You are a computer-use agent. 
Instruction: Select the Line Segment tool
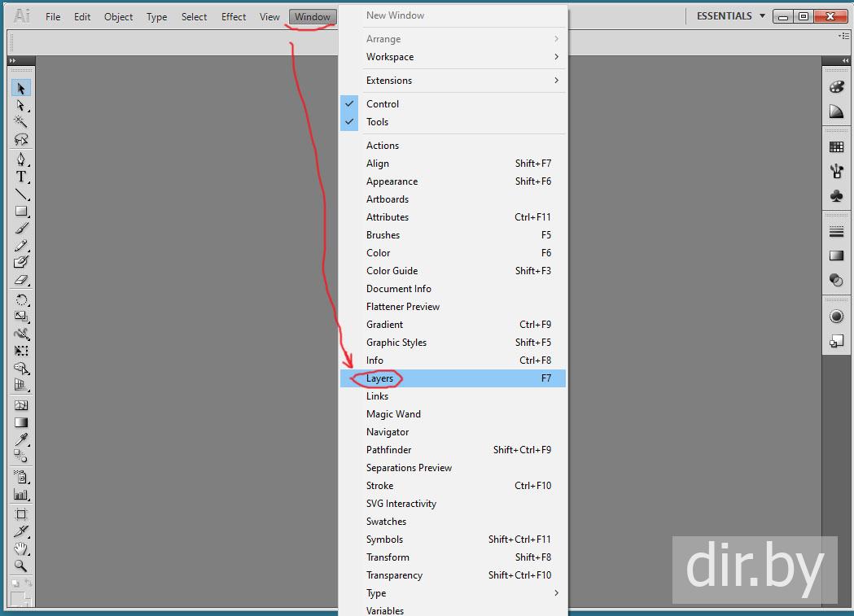[x=21, y=194]
